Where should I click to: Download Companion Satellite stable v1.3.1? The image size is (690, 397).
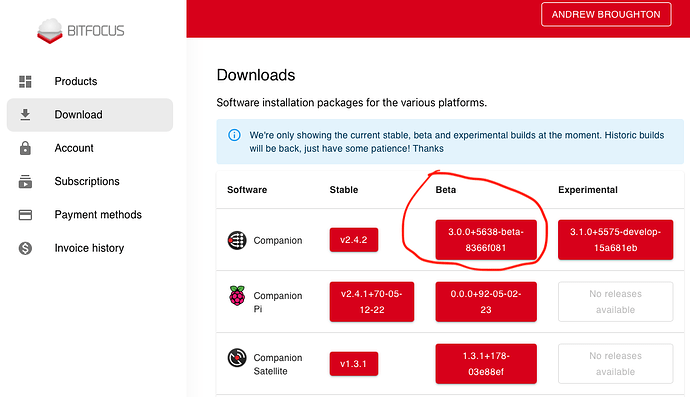pos(354,364)
